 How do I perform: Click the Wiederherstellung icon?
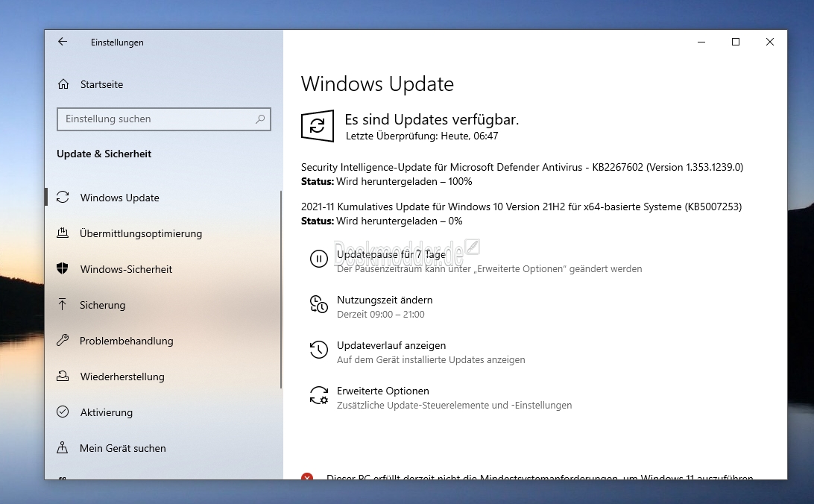[x=63, y=376]
